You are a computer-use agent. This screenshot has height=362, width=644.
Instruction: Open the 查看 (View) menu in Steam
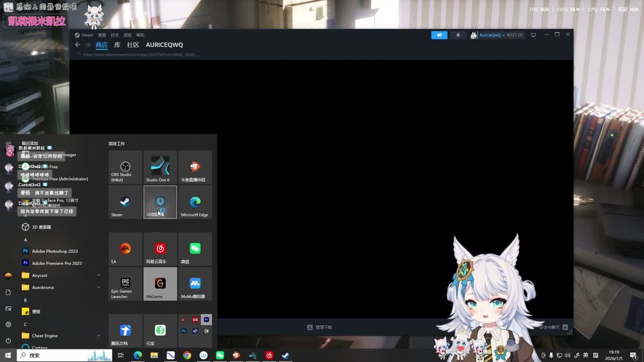pos(102,35)
